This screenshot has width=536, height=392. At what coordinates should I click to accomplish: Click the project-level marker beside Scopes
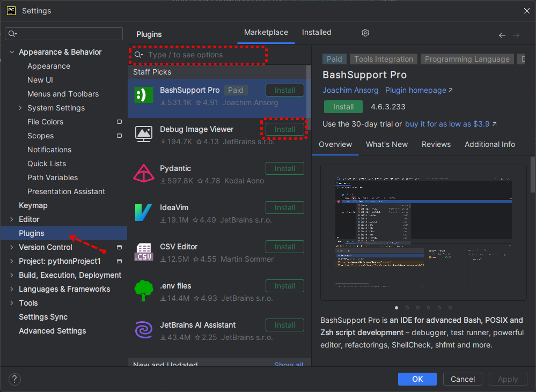click(119, 136)
